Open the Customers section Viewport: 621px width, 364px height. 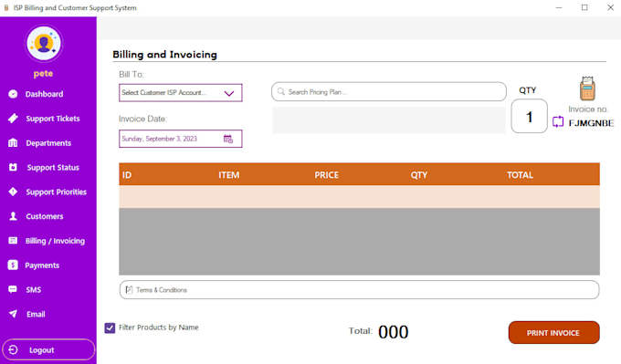click(x=45, y=216)
